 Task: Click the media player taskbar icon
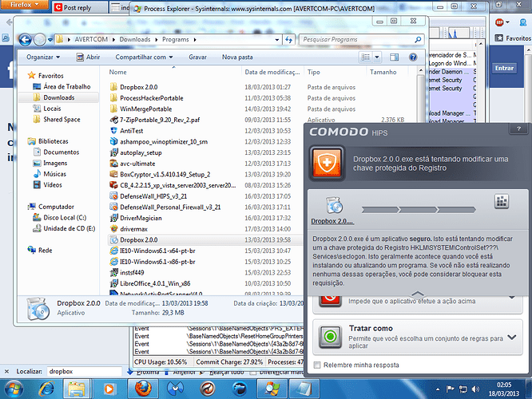109,389
